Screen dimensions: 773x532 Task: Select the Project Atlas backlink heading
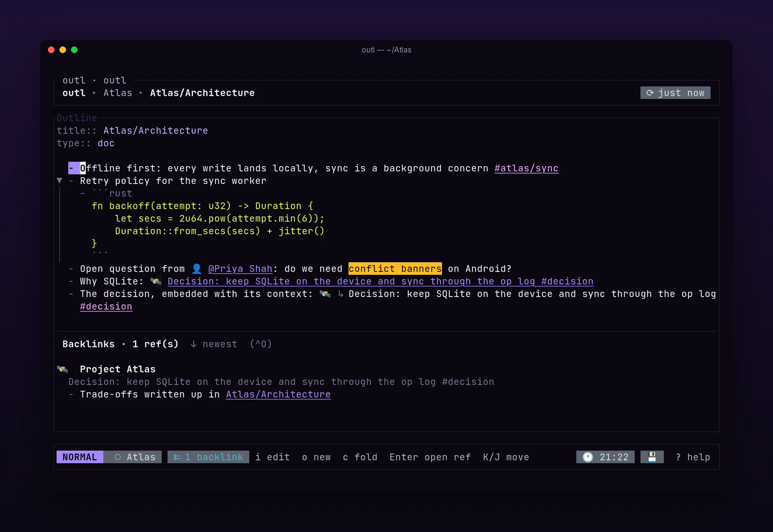tap(118, 369)
